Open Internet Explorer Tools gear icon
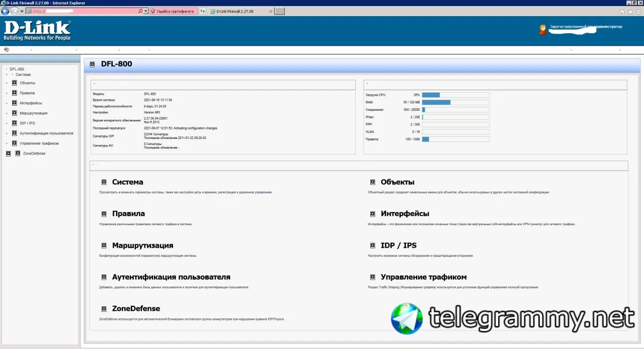 (x=638, y=12)
